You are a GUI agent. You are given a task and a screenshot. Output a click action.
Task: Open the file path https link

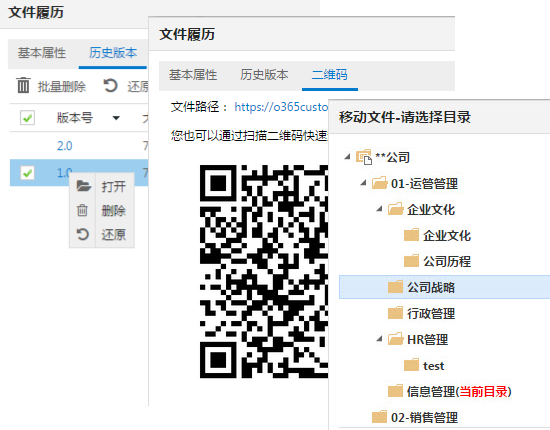[281, 107]
